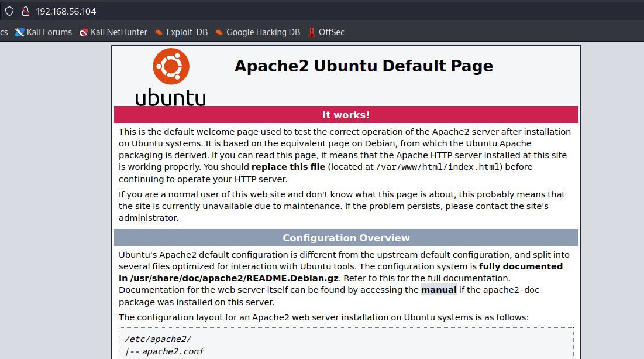This screenshot has width=644, height=359.
Task: Click the manual link in Configuration Overview
Action: click(x=439, y=290)
